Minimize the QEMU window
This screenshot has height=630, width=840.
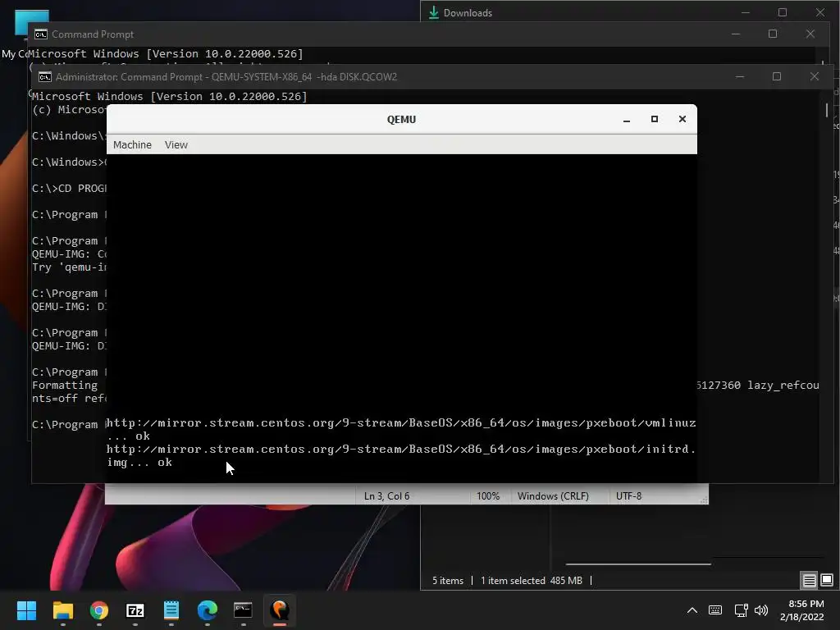pyautogui.click(x=626, y=120)
